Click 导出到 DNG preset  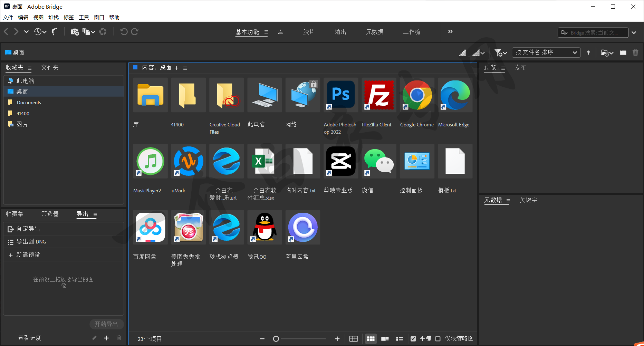click(64, 242)
